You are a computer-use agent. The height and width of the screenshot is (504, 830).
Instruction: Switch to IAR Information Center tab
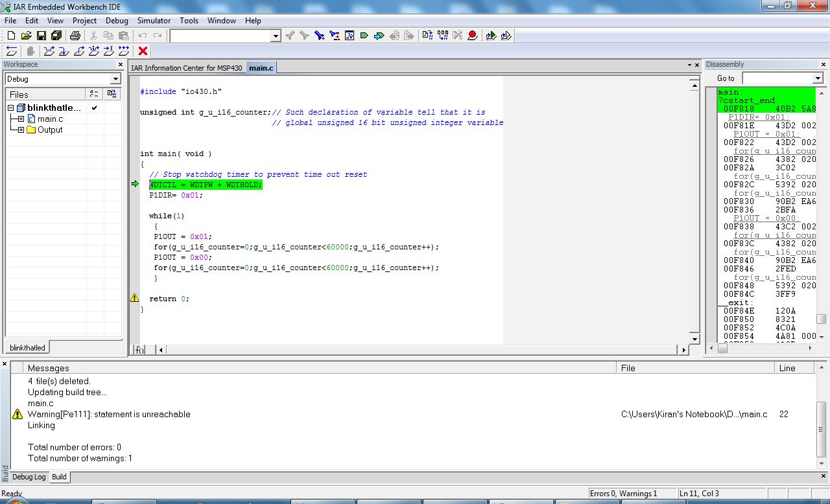187,68
